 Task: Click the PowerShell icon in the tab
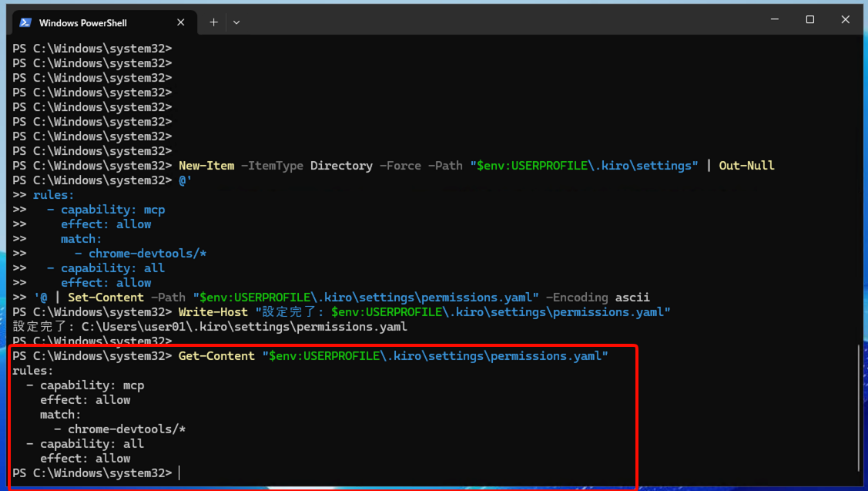click(x=25, y=22)
